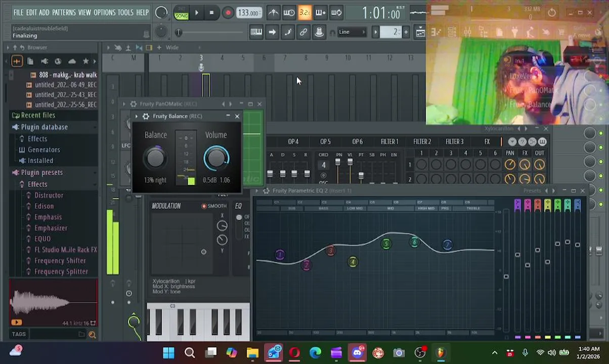Open Fruity PanOMatic plugin menu arrow
609x364 pixels.
[124, 104]
